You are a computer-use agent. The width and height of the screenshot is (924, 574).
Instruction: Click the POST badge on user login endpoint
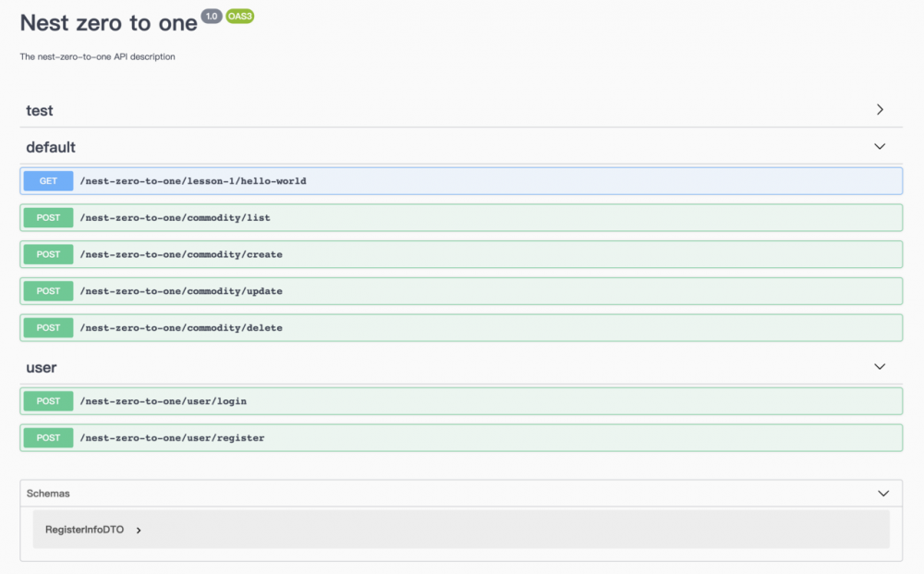(x=47, y=400)
